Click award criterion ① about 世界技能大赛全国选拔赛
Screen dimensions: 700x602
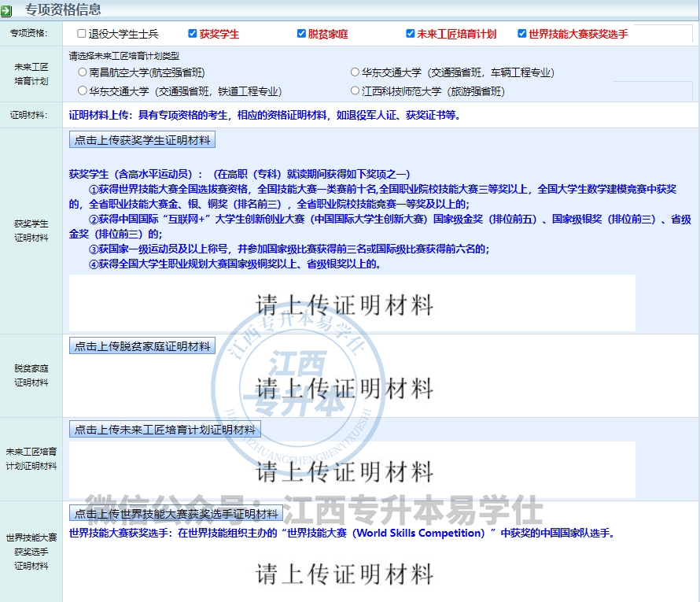pyautogui.click(x=373, y=197)
